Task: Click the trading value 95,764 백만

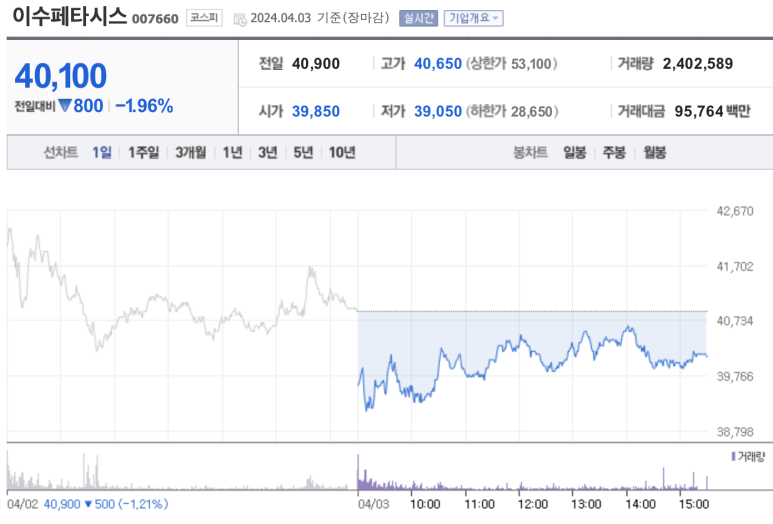Action: [x=712, y=111]
